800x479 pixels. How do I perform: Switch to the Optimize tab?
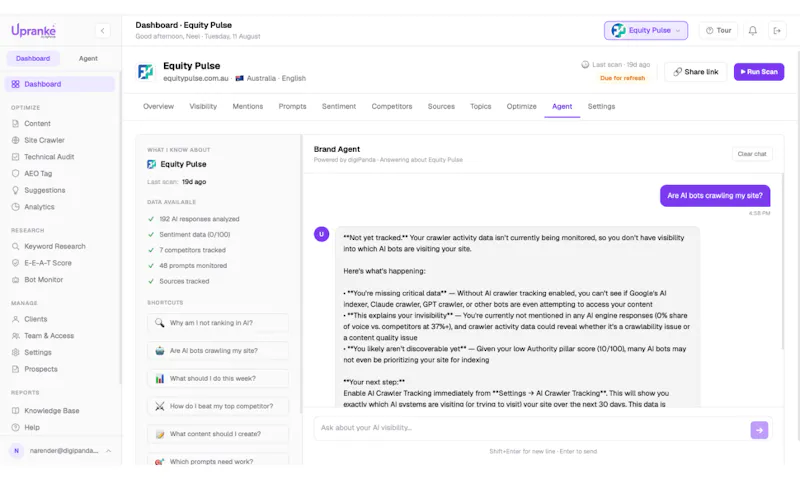(x=521, y=107)
